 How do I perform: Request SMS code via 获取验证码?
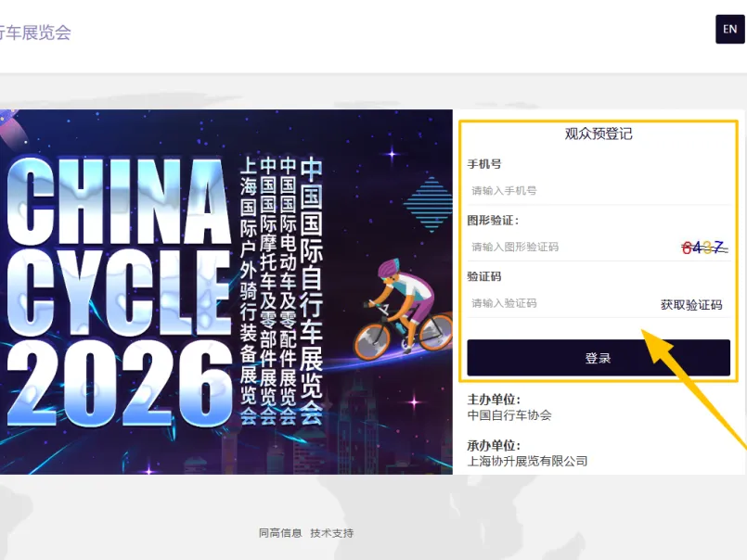pos(691,305)
